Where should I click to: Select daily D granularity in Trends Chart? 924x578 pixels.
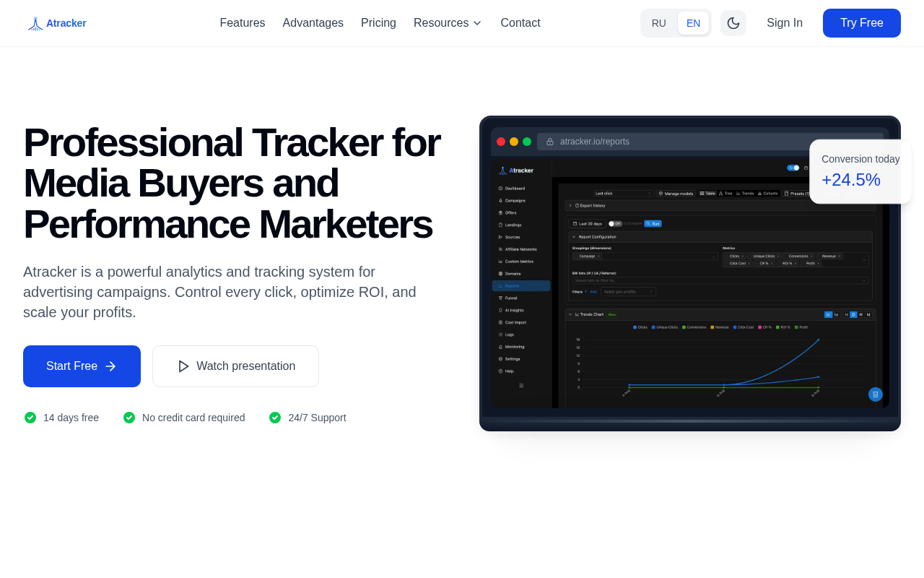pos(853,314)
